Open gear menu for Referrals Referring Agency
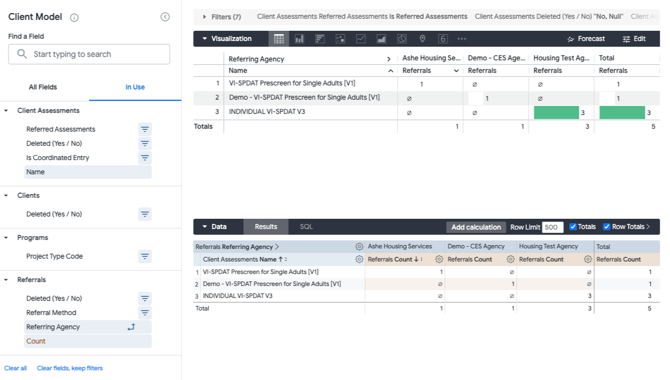This screenshot has width=670, height=380. tap(359, 247)
